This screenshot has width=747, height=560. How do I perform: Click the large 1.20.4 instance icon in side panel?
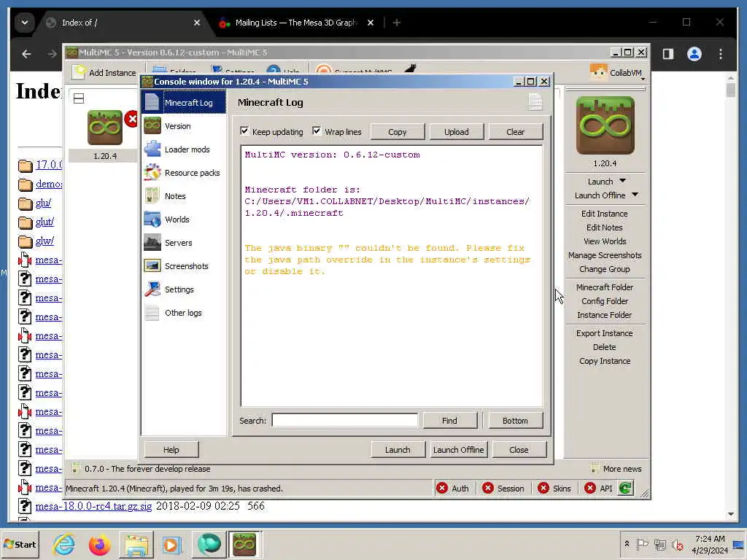pos(605,125)
